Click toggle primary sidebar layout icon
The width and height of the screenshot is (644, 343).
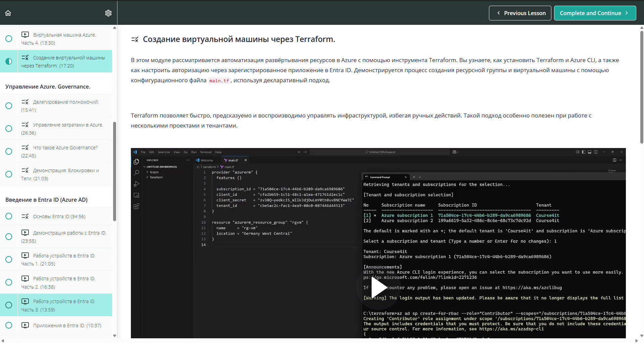pyautogui.click(x=584, y=152)
